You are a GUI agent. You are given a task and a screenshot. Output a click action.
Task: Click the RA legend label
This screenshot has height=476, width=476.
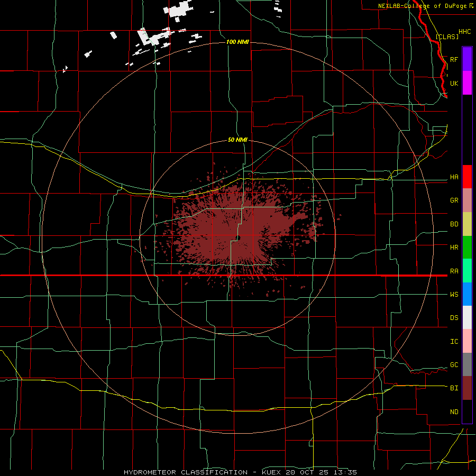pos(454,271)
